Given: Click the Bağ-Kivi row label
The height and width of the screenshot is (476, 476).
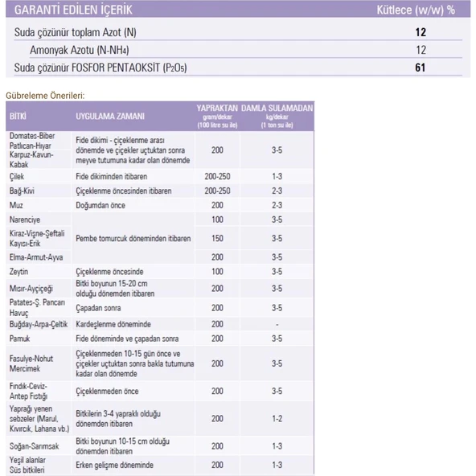Looking at the screenshot, I should [22, 191].
